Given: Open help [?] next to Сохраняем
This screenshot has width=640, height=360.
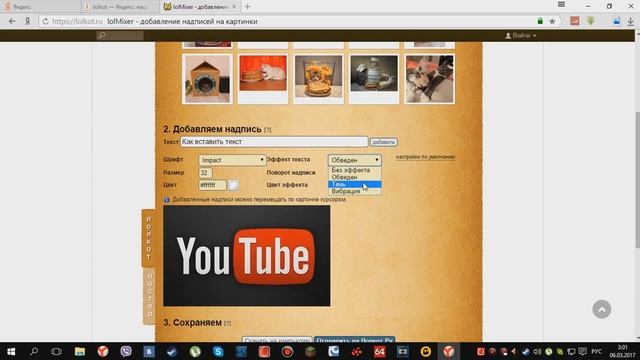Looking at the screenshot, I should 227,323.
